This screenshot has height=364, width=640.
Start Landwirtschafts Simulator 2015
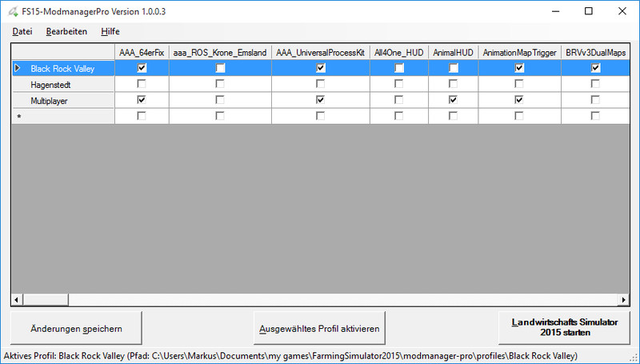563,328
